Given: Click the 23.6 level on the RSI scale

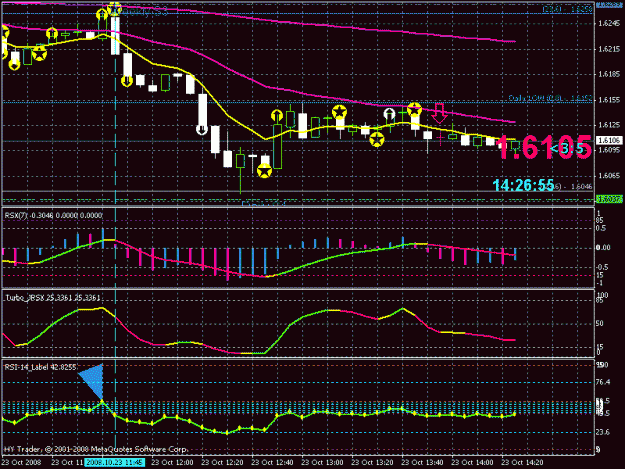Looking at the screenshot, I should coord(603,432).
